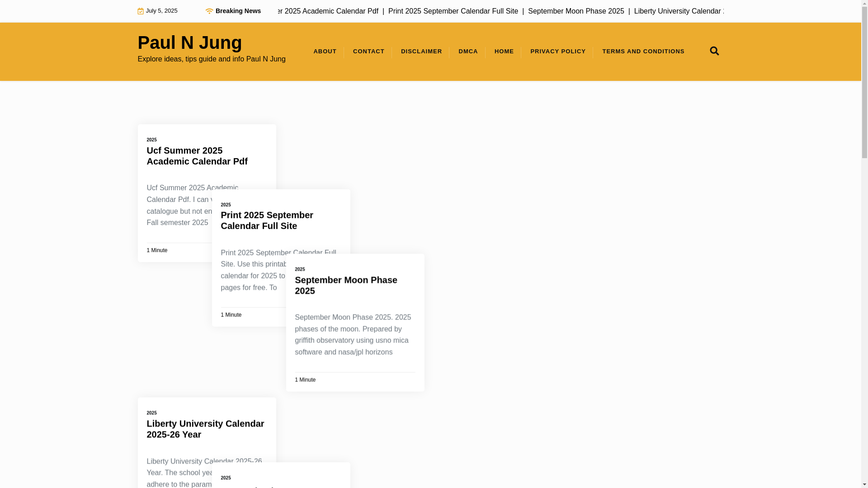Open the ABOUT menu item

pos(325,52)
